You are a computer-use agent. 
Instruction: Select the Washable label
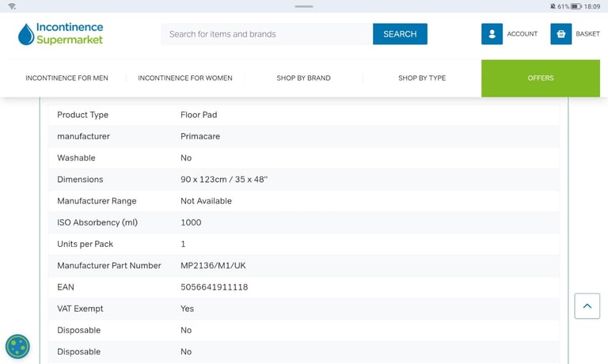click(x=76, y=157)
